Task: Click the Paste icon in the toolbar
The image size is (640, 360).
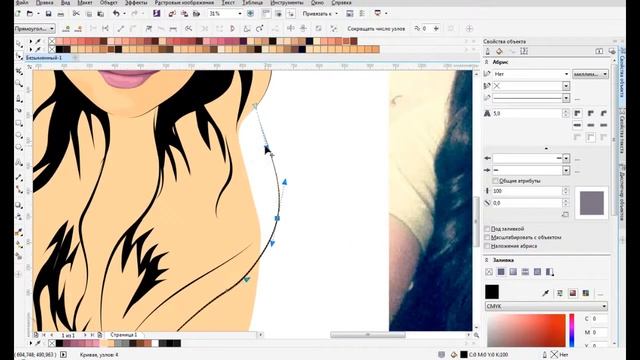Action: point(100,13)
